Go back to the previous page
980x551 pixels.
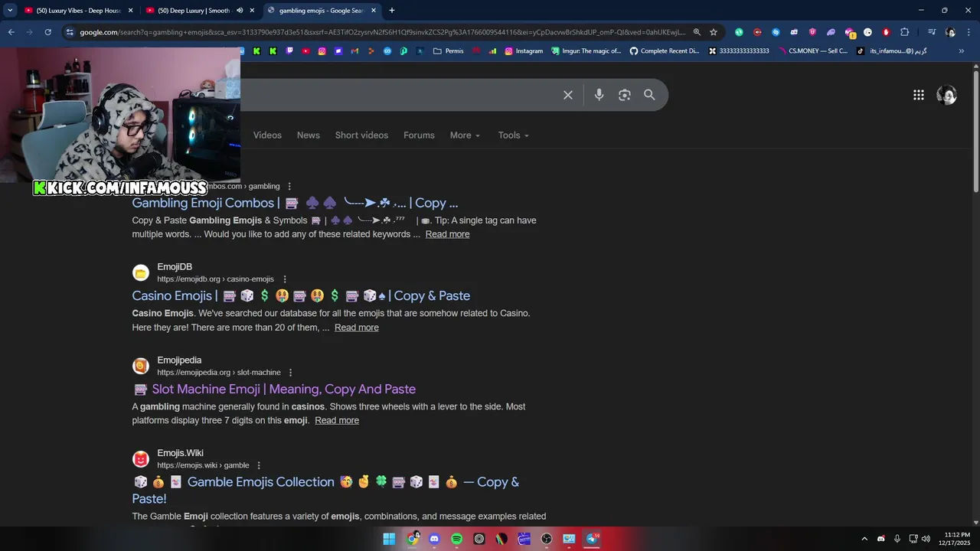[11, 32]
